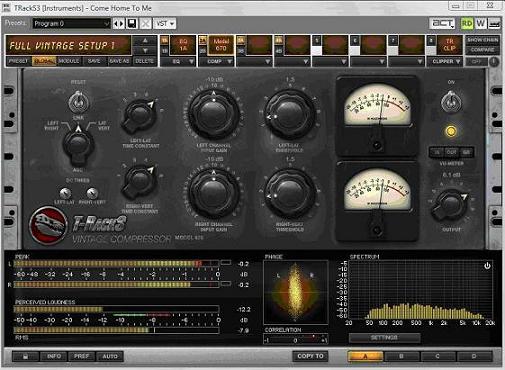
Task: Click the phase scope display
Action: [x=295, y=293]
